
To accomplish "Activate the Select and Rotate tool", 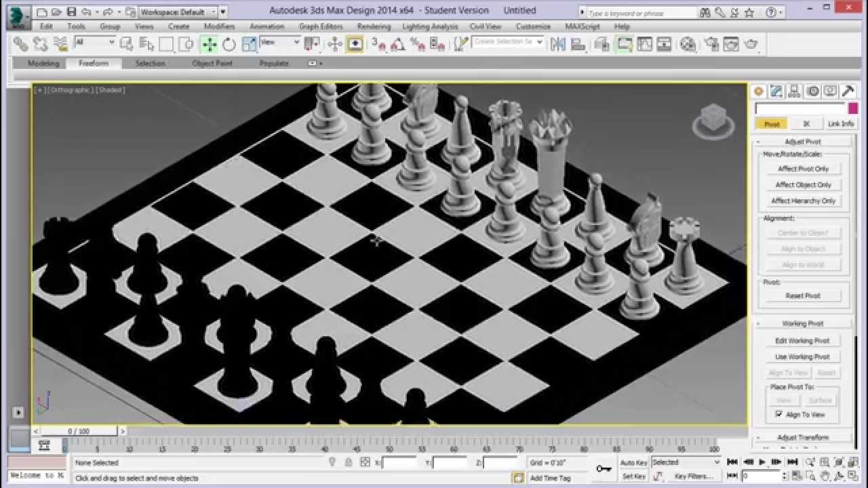I will [x=229, y=44].
